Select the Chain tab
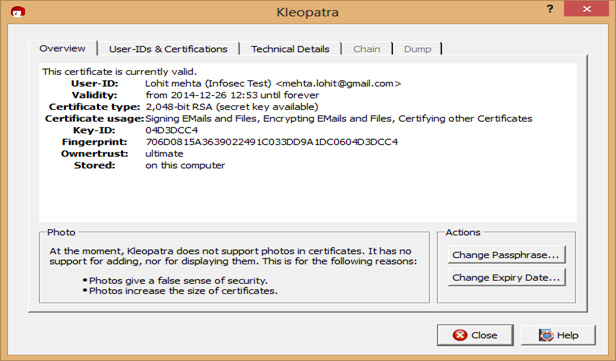 coord(367,49)
